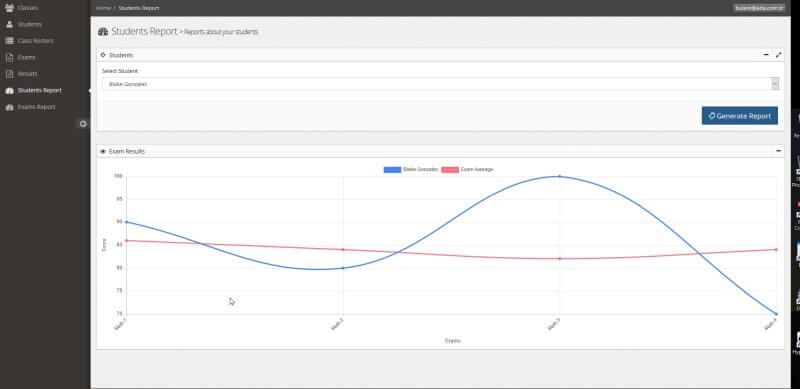Click Exam Average Math-4 data point
The height and width of the screenshot is (389, 800).
(776, 249)
